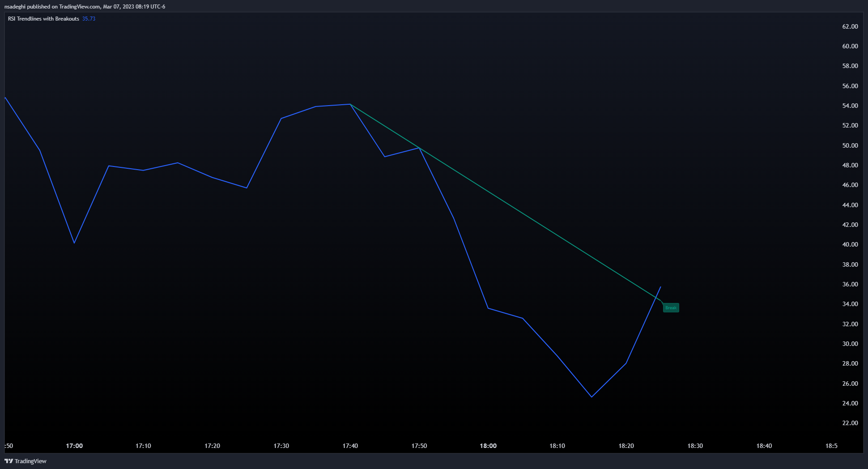
Task: Click the 58.00 price axis label
Action: click(x=850, y=66)
